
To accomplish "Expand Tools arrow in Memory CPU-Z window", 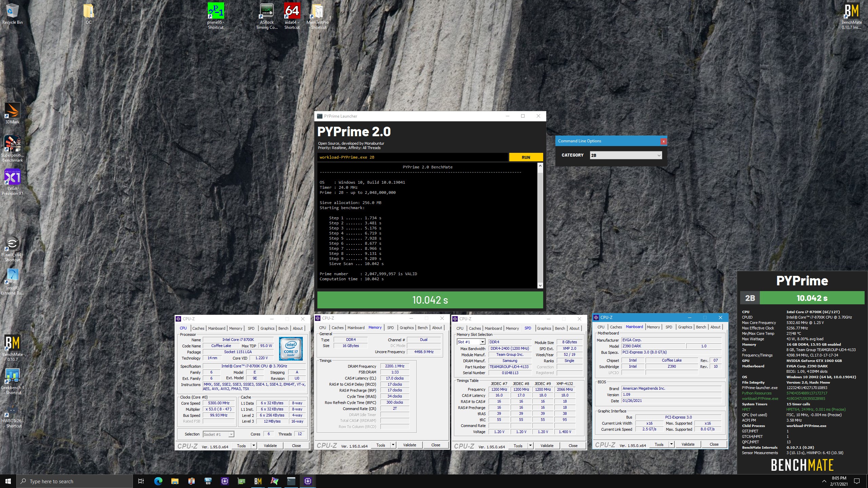I will pyautogui.click(x=393, y=445).
